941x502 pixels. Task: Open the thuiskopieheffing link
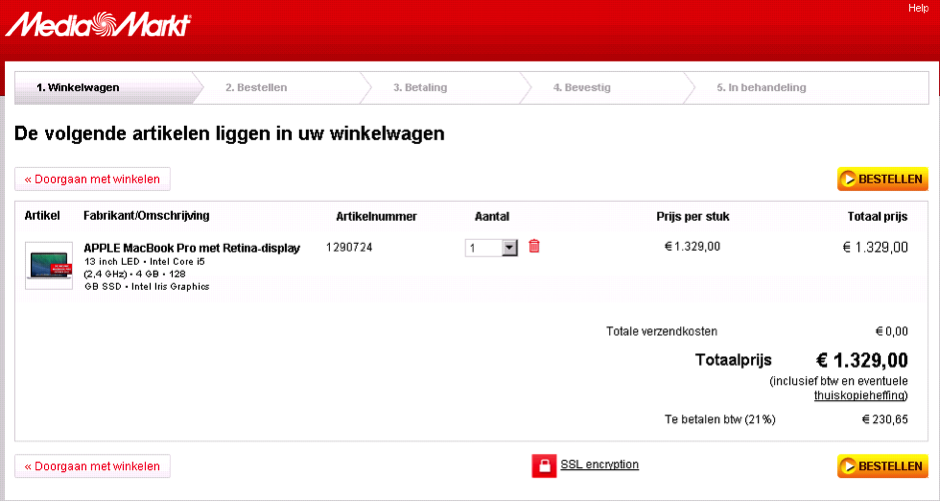click(x=859, y=395)
